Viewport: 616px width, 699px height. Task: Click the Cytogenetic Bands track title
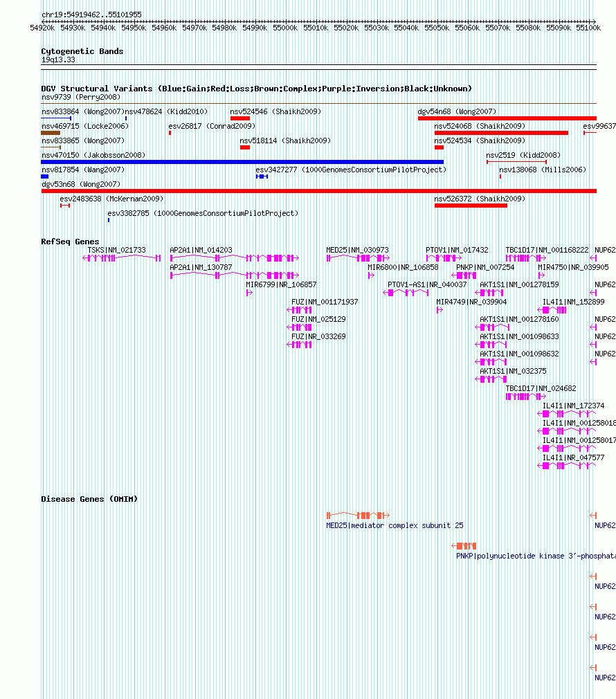pos(82,51)
